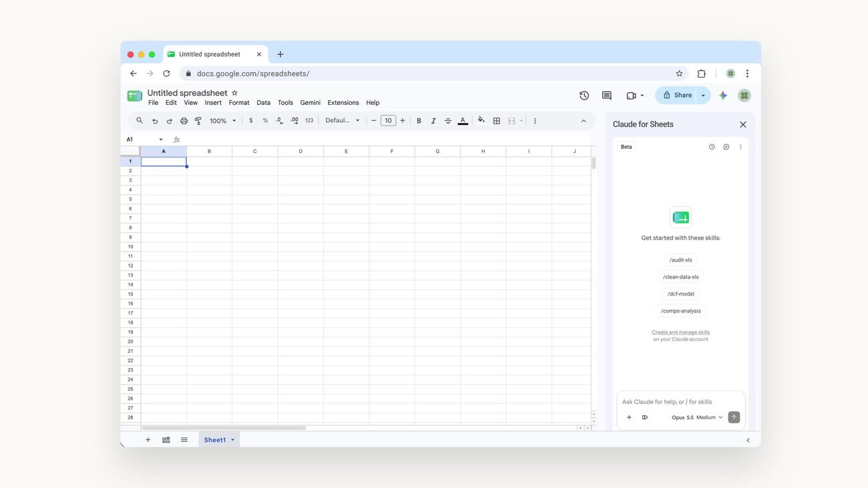Screen dimensions: 868x488
Task: Redo the last action
Action: click(170, 121)
